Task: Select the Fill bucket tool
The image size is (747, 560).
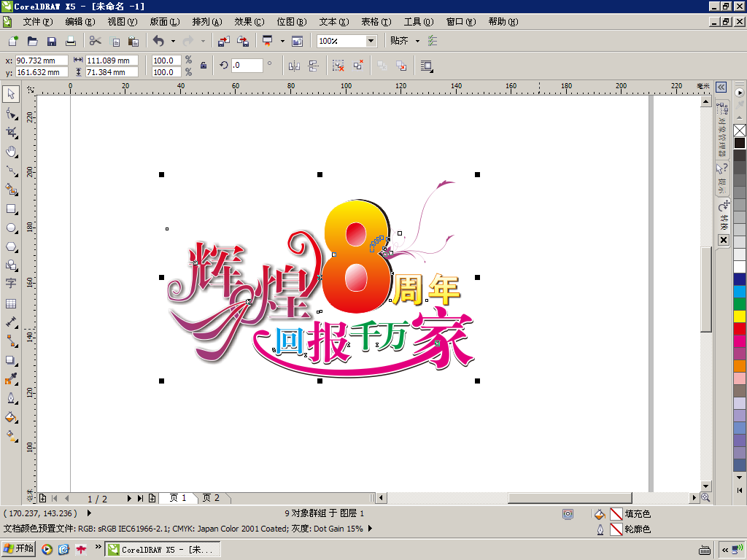Action: [x=11, y=418]
